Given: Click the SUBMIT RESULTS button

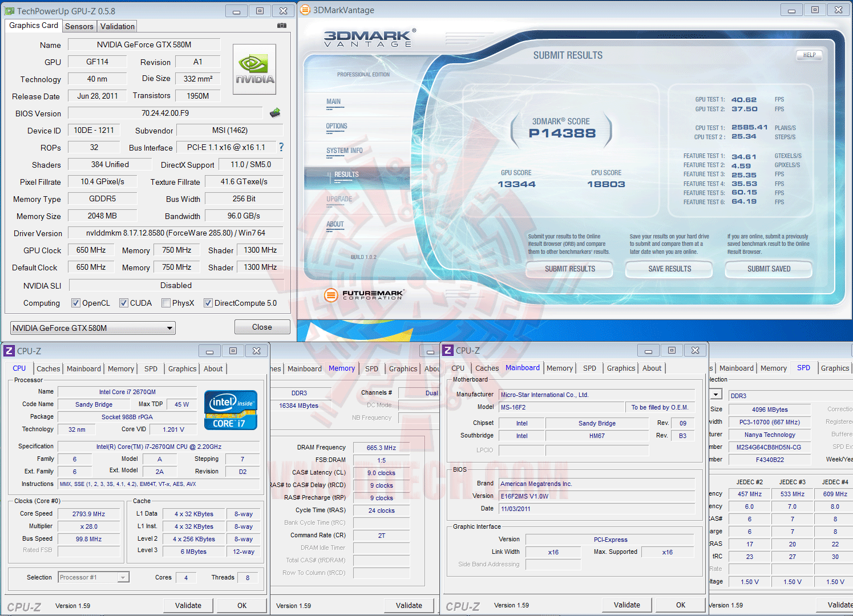Looking at the screenshot, I should click(570, 269).
